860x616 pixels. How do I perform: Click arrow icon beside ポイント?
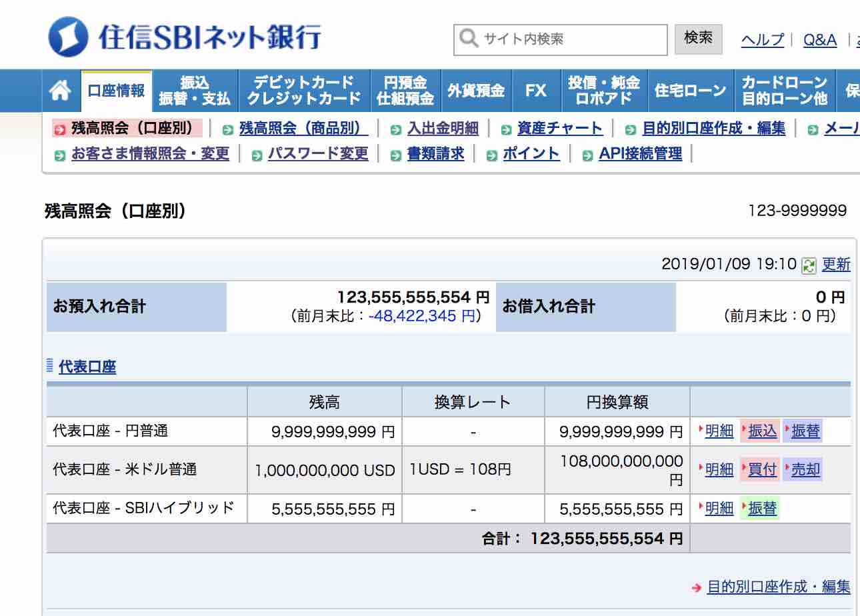pos(492,155)
